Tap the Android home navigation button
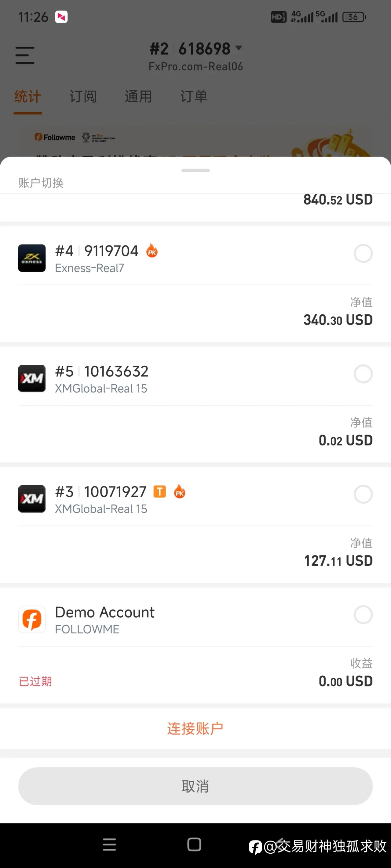The height and width of the screenshot is (868, 391). tap(194, 845)
